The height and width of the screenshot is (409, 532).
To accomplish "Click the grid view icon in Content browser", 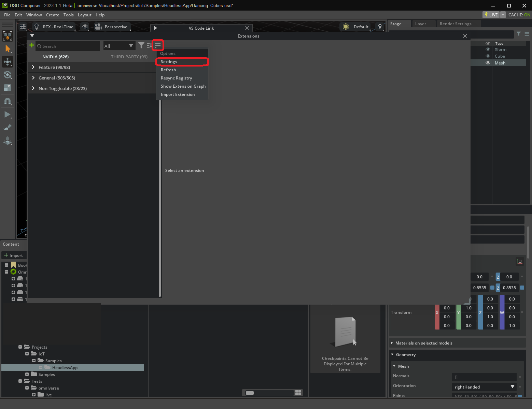I will [298, 393].
